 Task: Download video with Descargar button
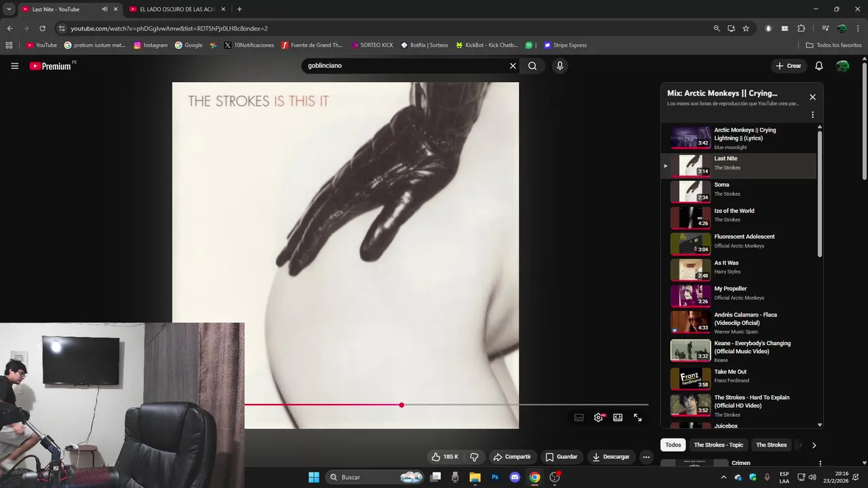(x=611, y=457)
